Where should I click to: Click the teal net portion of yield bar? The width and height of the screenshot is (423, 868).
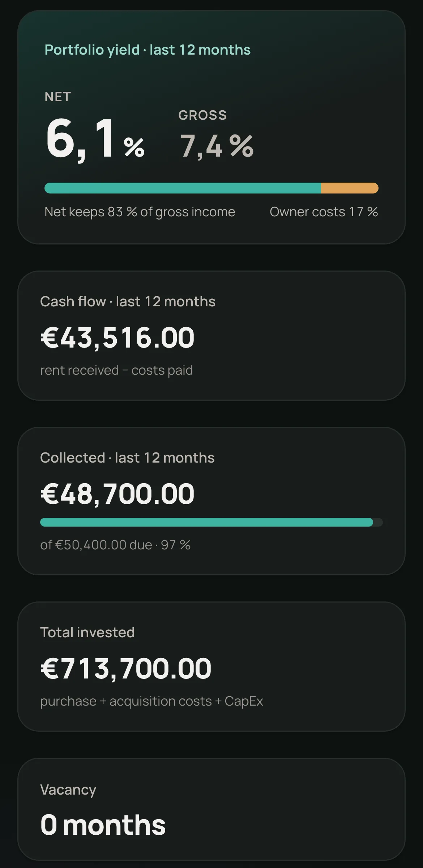click(x=183, y=188)
